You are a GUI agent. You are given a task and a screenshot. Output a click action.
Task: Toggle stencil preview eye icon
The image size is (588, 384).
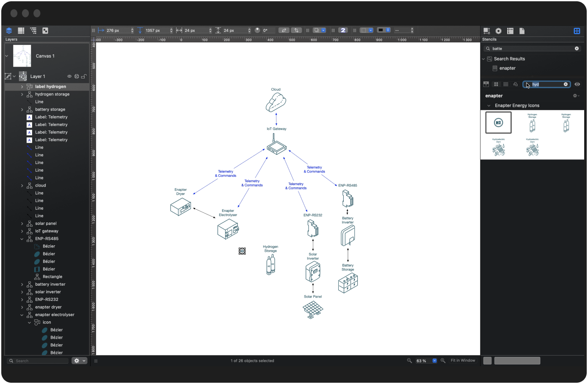(x=577, y=84)
